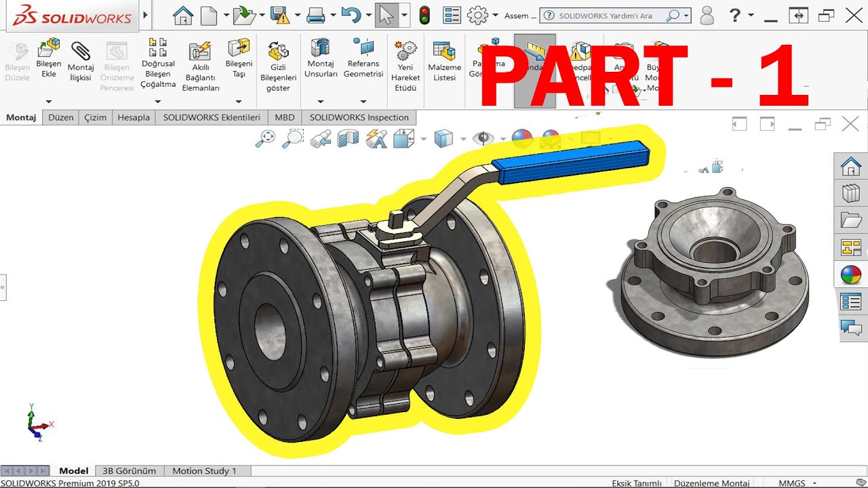Click Bileşen Ekle to insert components

click(x=49, y=58)
